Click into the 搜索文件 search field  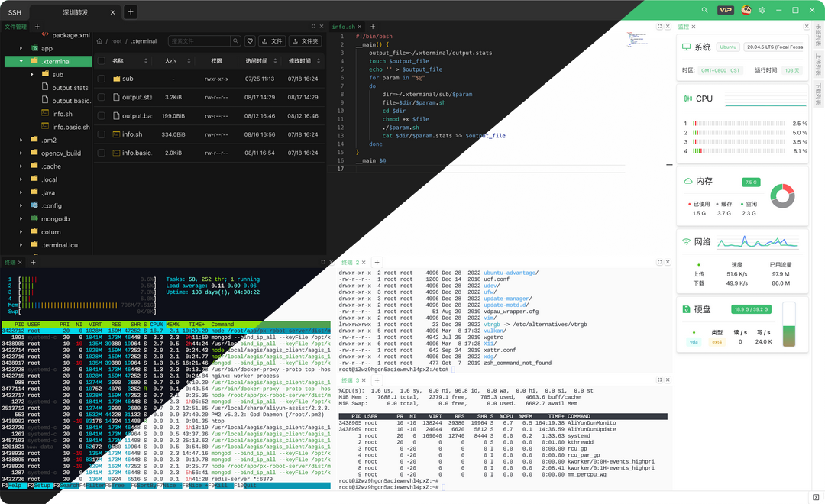pyautogui.click(x=200, y=40)
